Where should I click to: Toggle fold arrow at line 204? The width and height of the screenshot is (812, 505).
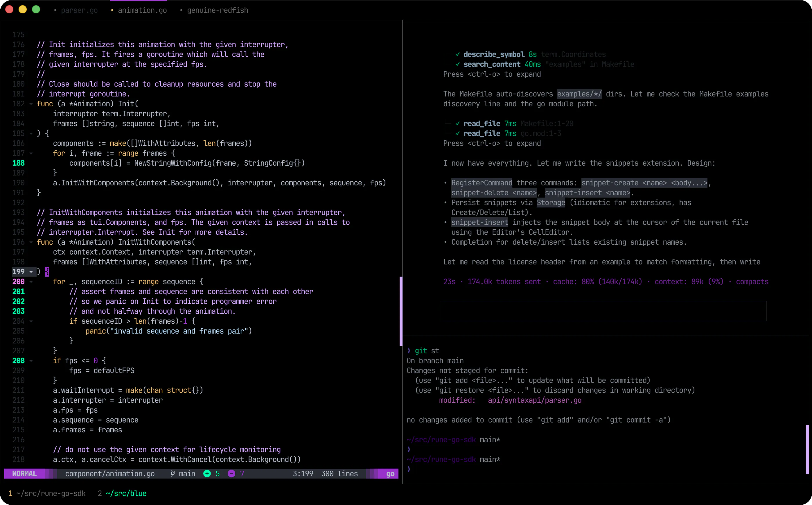31,321
